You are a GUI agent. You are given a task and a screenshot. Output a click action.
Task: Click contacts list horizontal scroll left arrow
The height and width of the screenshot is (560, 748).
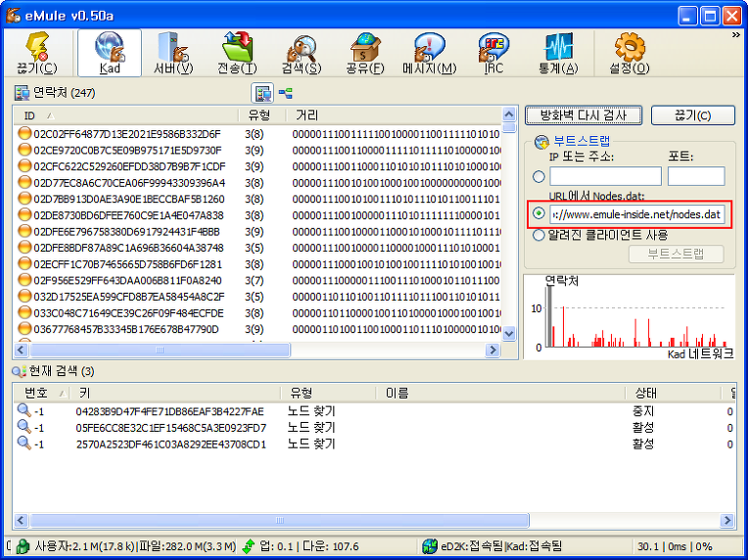(21, 350)
